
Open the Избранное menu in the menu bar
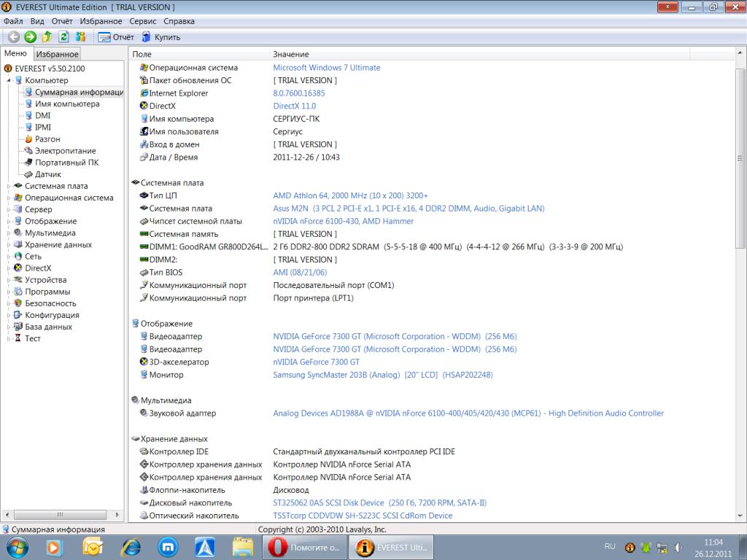(101, 21)
